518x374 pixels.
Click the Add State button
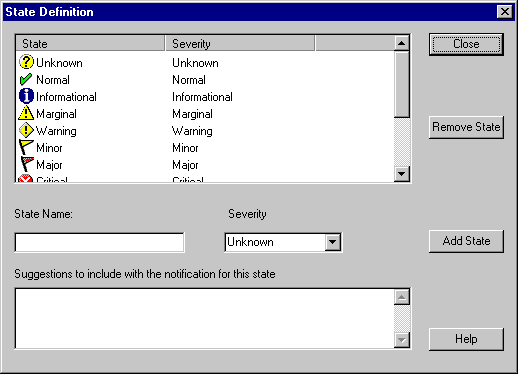[x=466, y=241]
